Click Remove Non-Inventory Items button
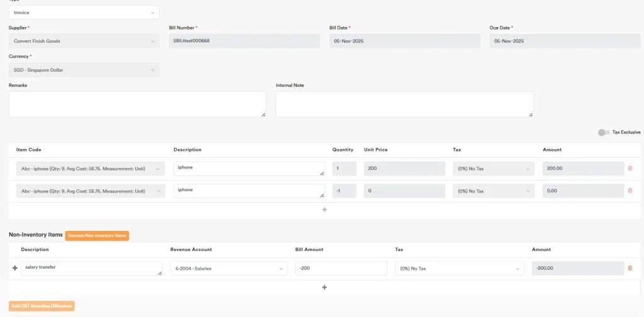 [97, 235]
